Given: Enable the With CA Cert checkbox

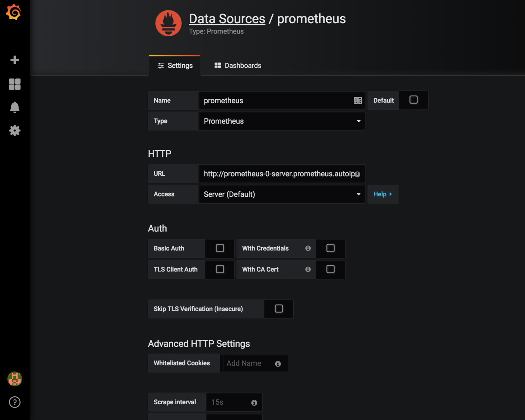Looking at the screenshot, I should [330, 269].
